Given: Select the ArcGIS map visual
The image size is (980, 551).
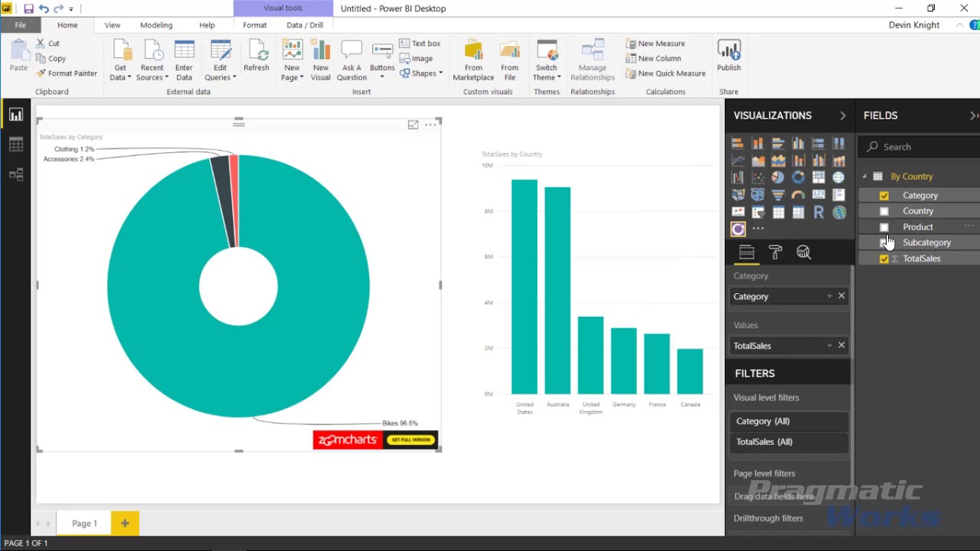Looking at the screenshot, I should 838,212.
